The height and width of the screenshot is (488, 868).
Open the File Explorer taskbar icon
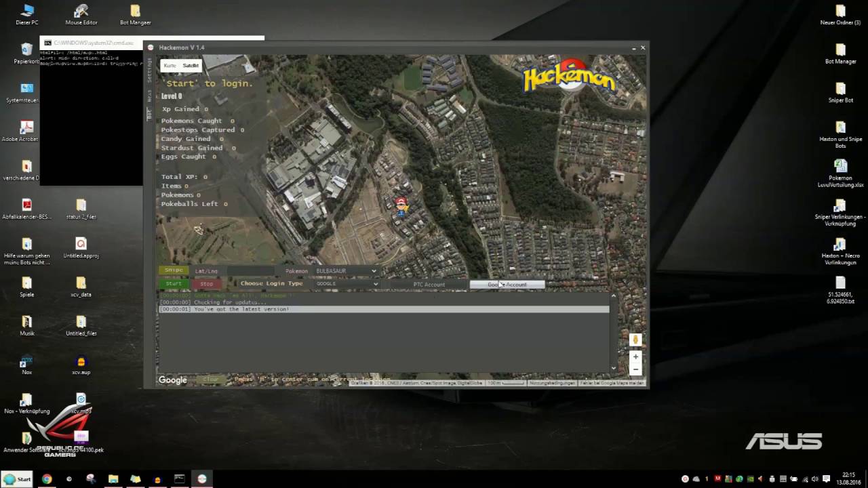(113, 479)
